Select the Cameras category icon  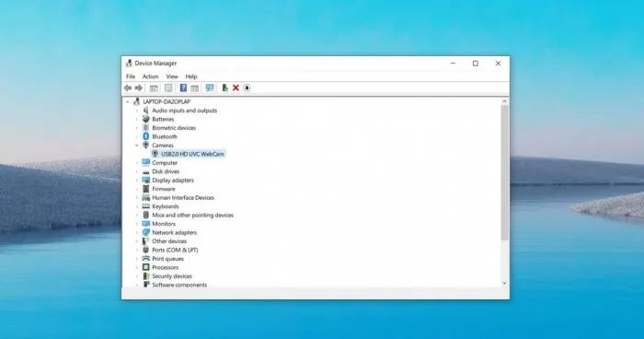[145, 146]
